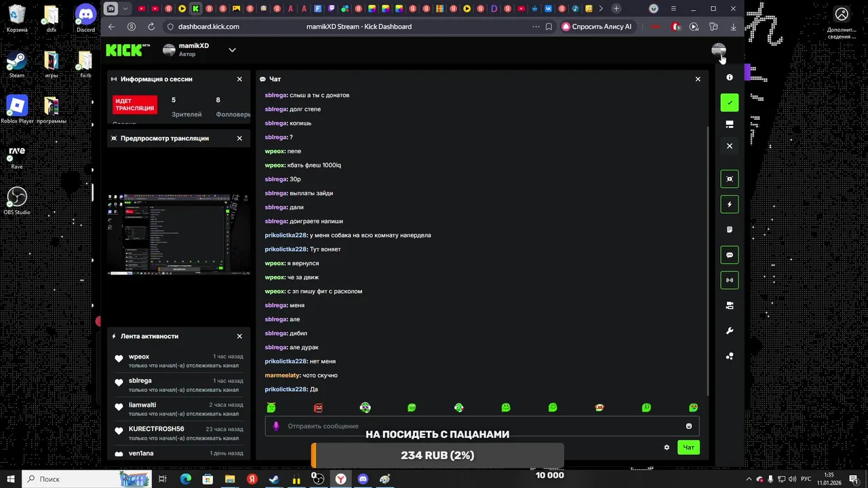This screenshot has width=868, height=488.
Task: Click the green Чат send button
Action: point(689,447)
